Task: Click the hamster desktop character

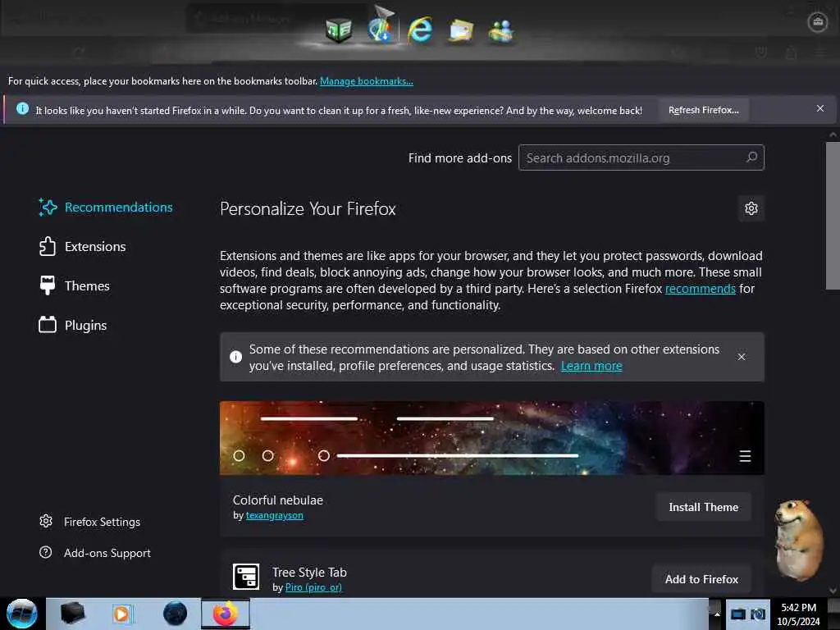Action: pos(797,540)
